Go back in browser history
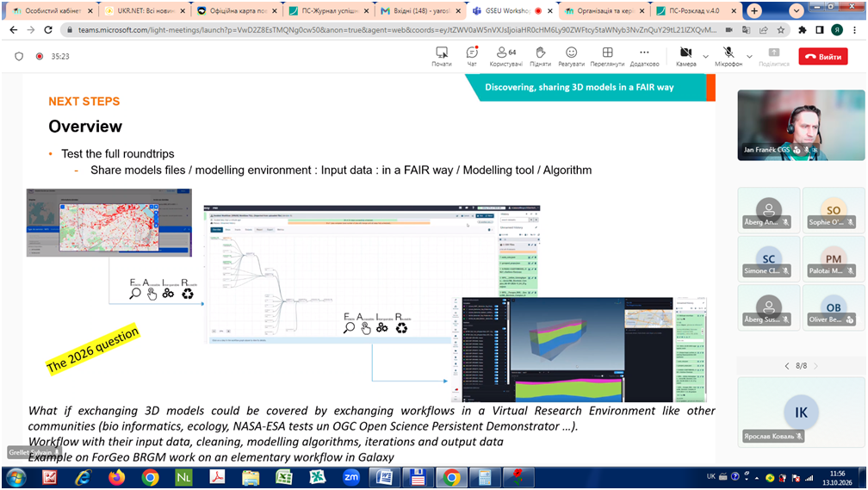This screenshot has height=490, width=868. pyautogui.click(x=13, y=30)
